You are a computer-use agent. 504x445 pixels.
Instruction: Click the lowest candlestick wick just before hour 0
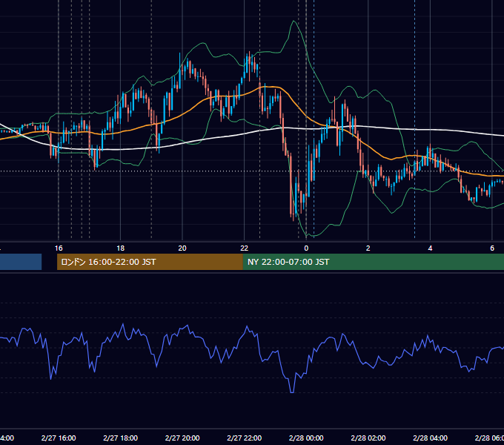[x=294, y=219]
